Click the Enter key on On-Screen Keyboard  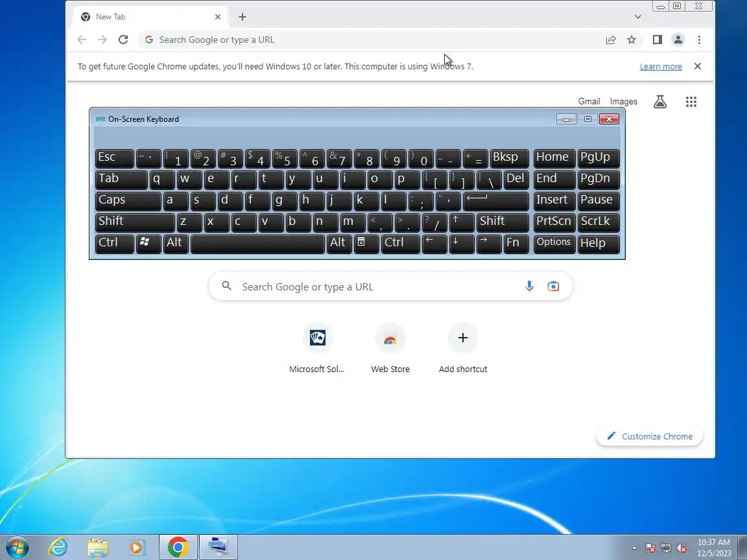point(496,202)
